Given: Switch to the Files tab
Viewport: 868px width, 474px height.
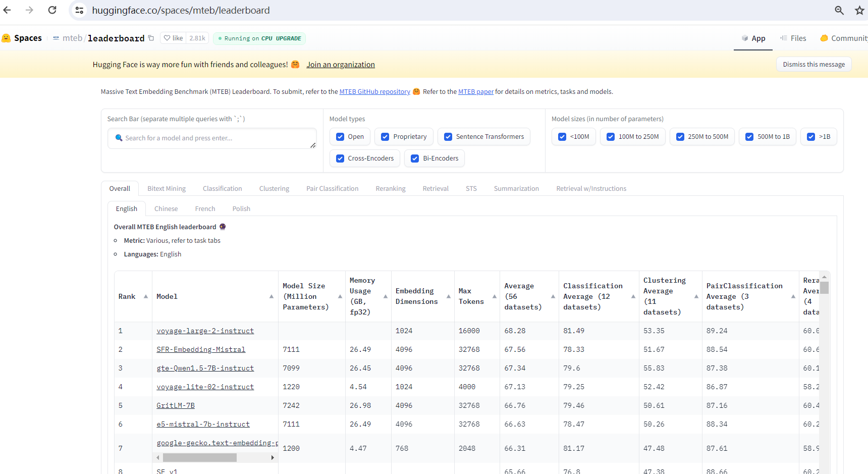Looking at the screenshot, I should coord(793,38).
